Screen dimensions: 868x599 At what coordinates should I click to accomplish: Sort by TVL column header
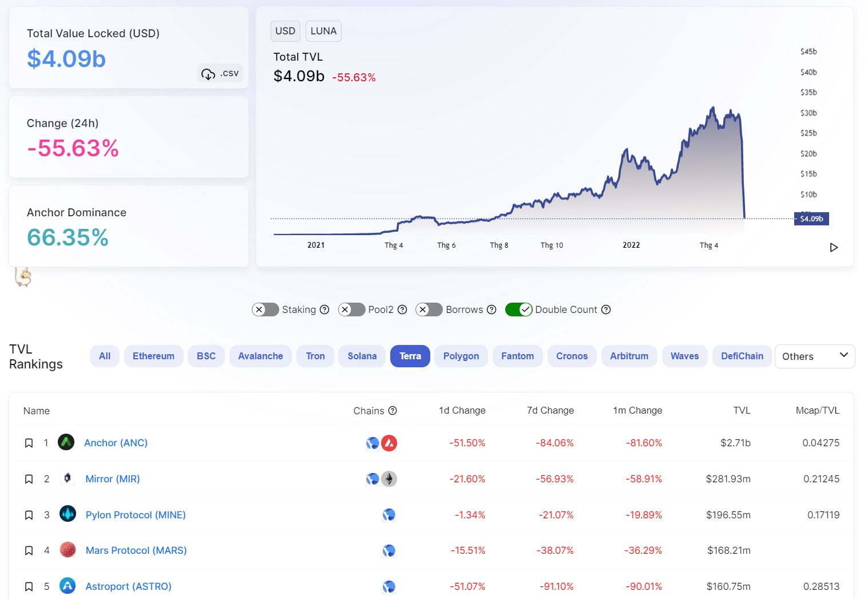click(x=742, y=411)
